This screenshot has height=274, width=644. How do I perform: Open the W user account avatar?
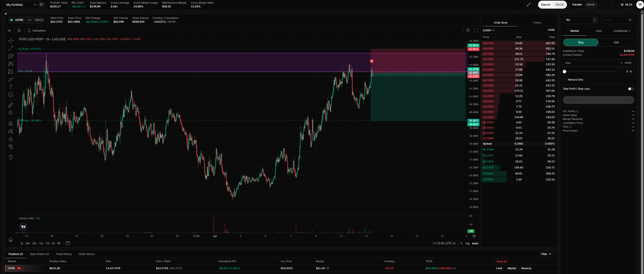click(639, 4)
